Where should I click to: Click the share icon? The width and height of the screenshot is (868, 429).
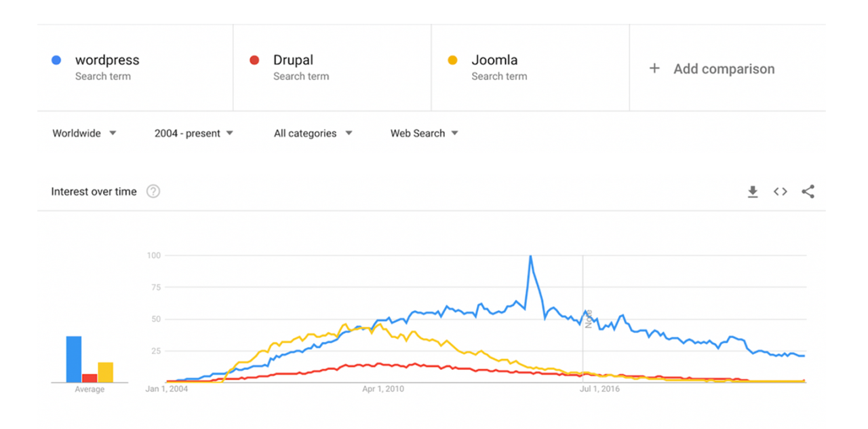(808, 192)
